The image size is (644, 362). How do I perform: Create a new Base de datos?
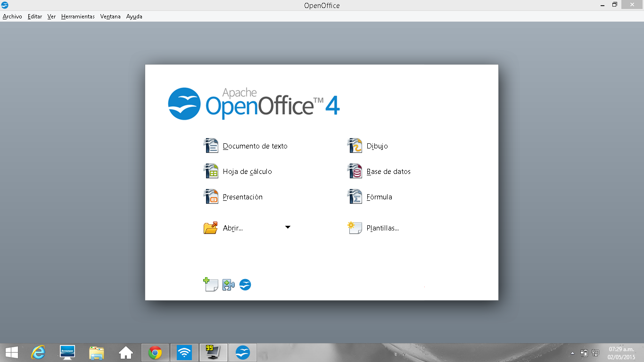(388, 172)
